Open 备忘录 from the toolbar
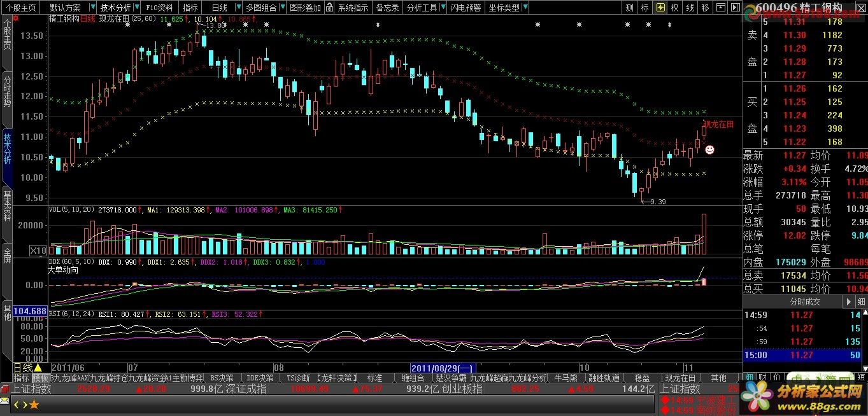 click(x=387, y=8)
